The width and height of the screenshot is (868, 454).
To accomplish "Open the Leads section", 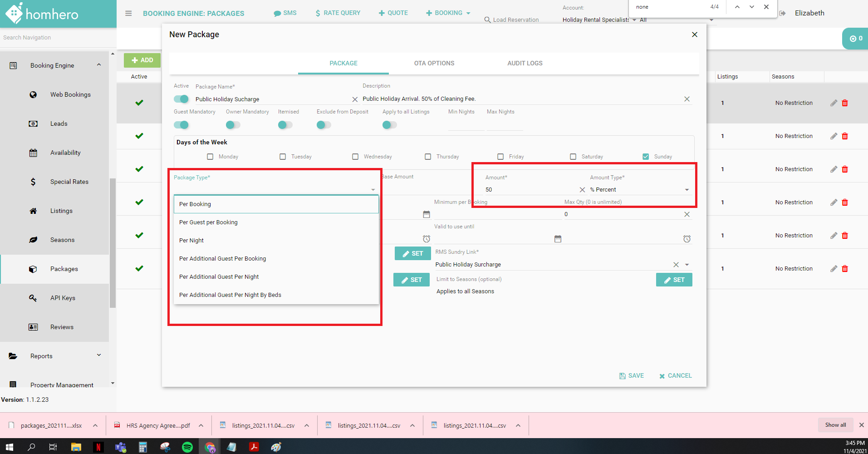I will (59, 123).
